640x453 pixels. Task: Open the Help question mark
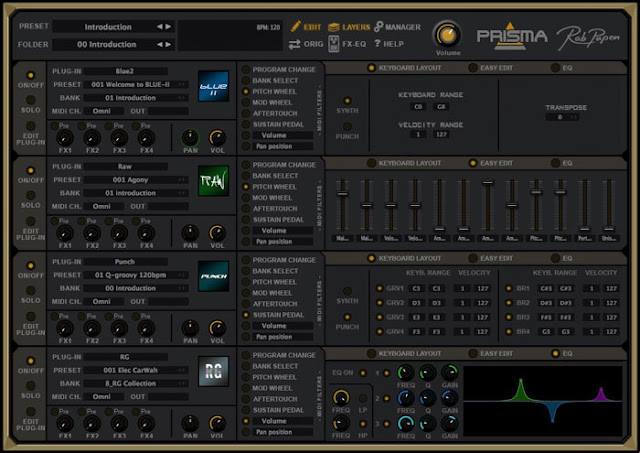click(377, 43)
